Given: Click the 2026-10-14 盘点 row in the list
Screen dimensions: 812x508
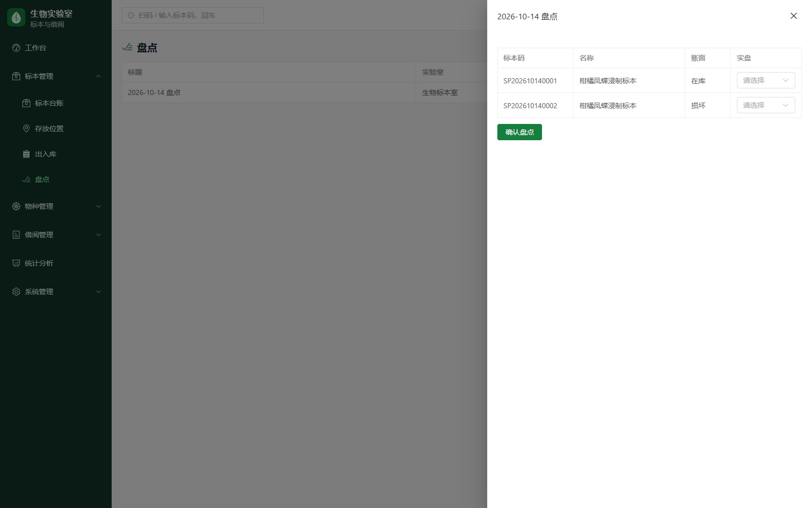Looking at the screenshot, I should pos(304,92).
